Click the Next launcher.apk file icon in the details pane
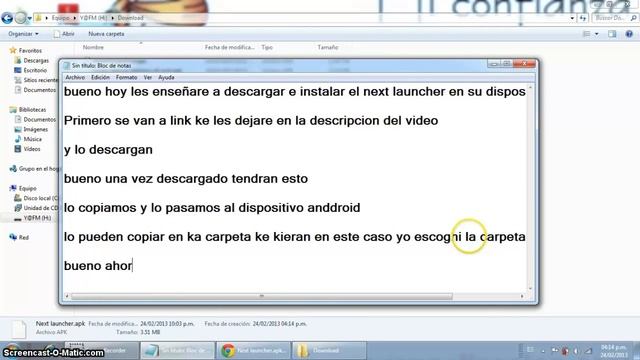 [18, 329]
